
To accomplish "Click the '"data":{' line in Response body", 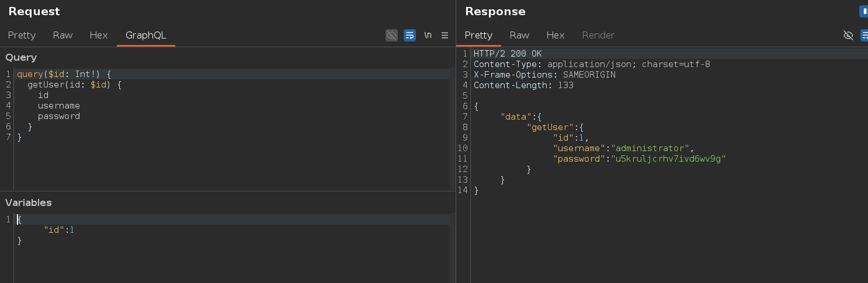I will [x=522, y=117].
